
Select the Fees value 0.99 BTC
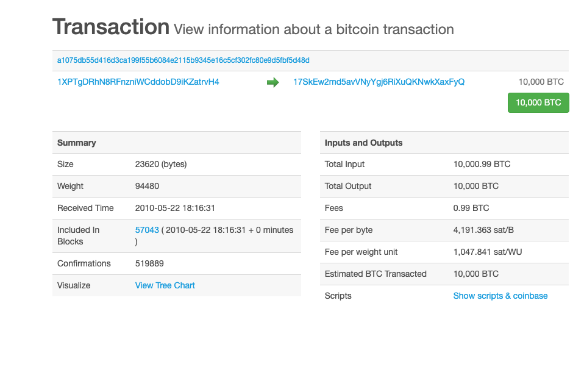[471, 208]
